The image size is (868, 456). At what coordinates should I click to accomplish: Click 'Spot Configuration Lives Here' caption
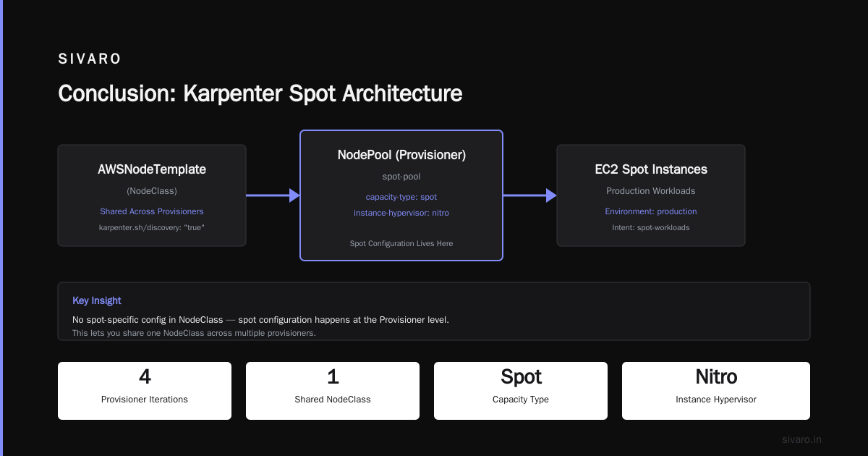pos(401,243)
